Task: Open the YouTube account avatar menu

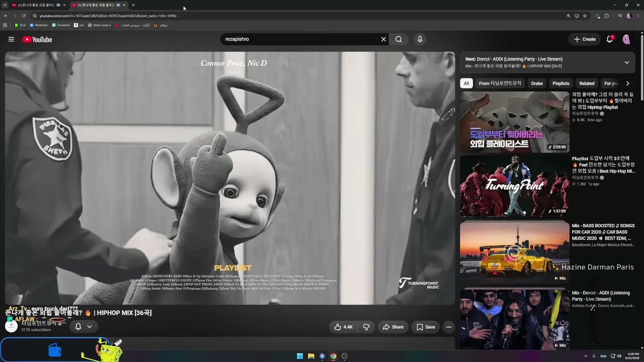Action: point(626,39)
